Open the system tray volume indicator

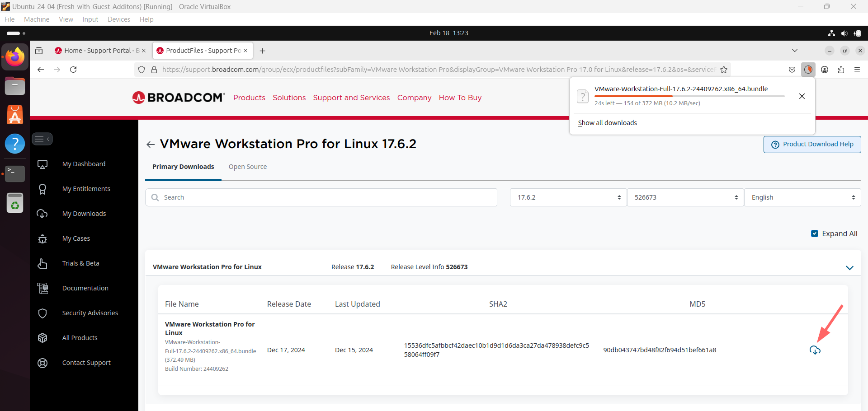pyautogui.click(x=844, y=33)
